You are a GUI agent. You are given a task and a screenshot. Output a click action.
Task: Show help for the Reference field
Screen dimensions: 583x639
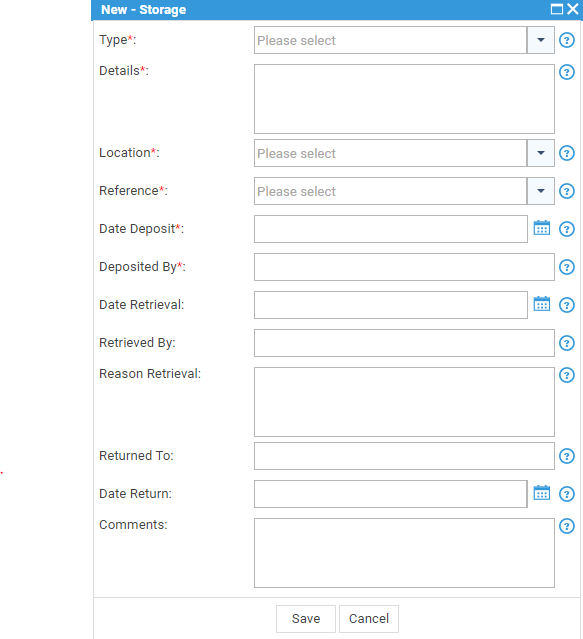[567, 191]
